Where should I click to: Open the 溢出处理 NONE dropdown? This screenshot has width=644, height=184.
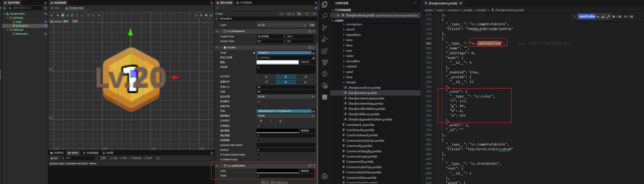[x=286, y=97]
